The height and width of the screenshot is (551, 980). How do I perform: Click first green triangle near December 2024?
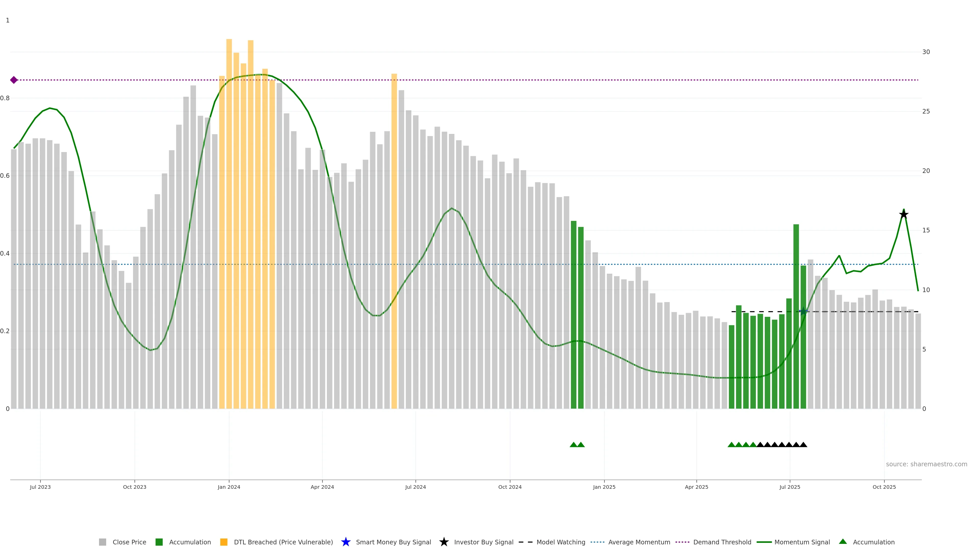573,445
